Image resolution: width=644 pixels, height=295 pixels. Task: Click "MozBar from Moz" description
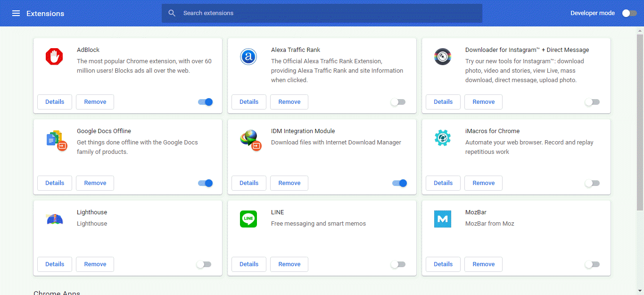coord(490,224)
